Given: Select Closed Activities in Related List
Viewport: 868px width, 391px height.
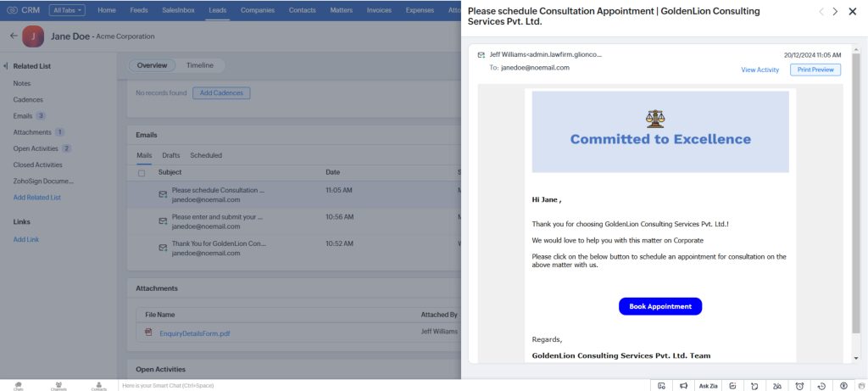Looking at the screenshot, I should pyautogui.click(x=37, y=165).
